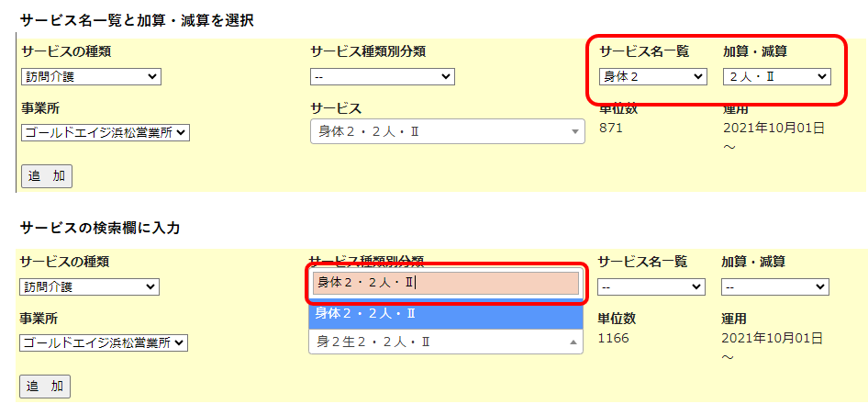
Task: Open 事業所 dropdown in the upper section
Action: click(106, 133)
